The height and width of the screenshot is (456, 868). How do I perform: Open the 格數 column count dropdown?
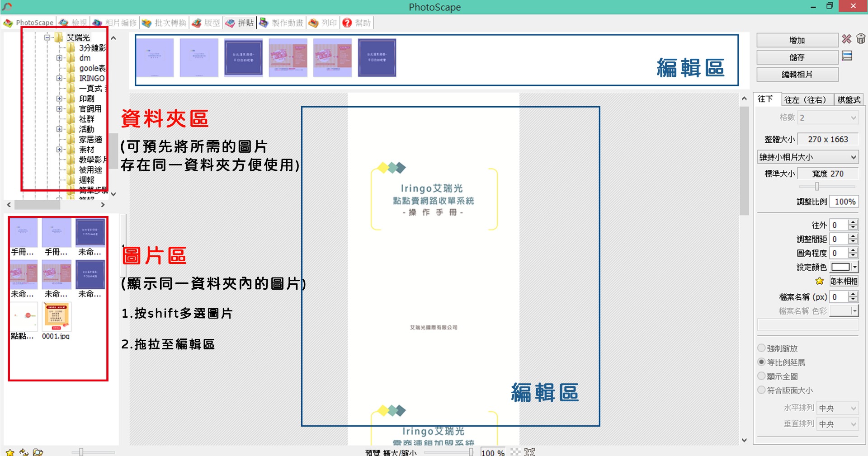pyautogui.click(x=828, y=118)
